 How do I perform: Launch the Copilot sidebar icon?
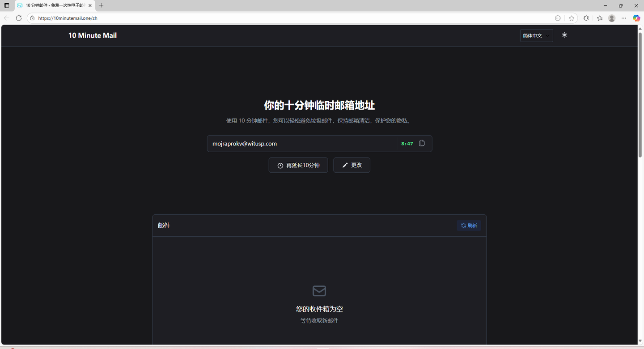click(636, 18)
